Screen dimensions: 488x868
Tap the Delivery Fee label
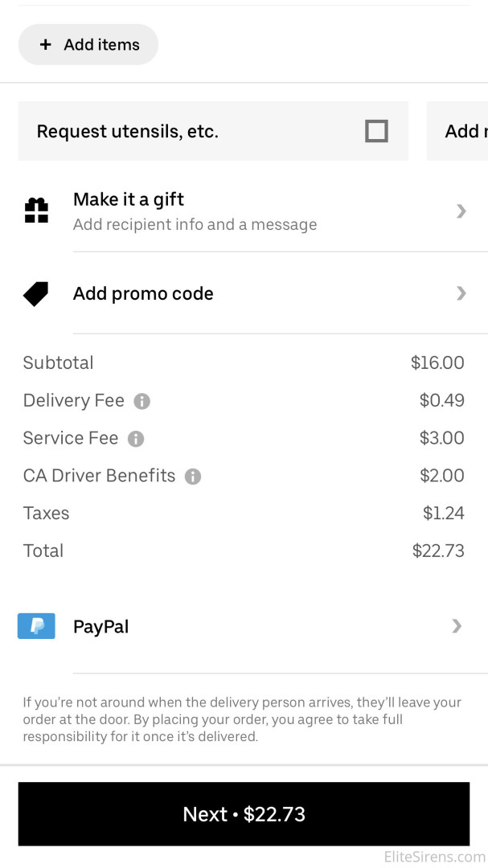coord(73,401)
